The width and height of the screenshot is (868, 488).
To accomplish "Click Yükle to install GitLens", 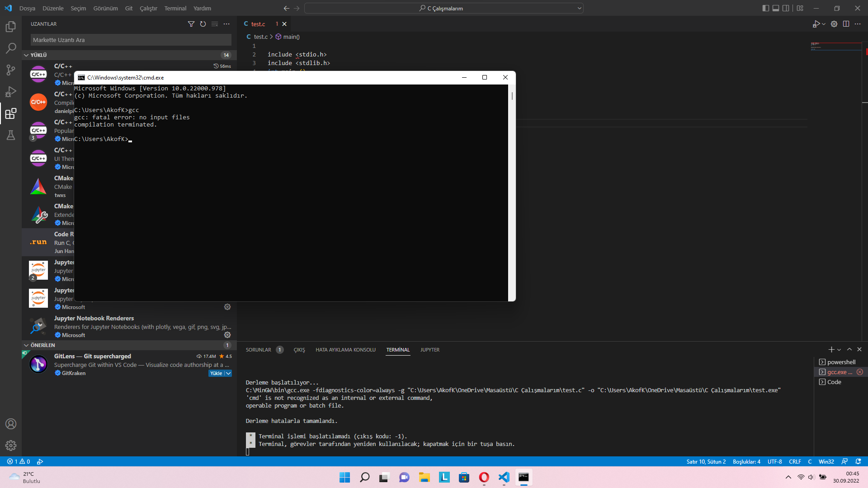I will coord(216,373).
